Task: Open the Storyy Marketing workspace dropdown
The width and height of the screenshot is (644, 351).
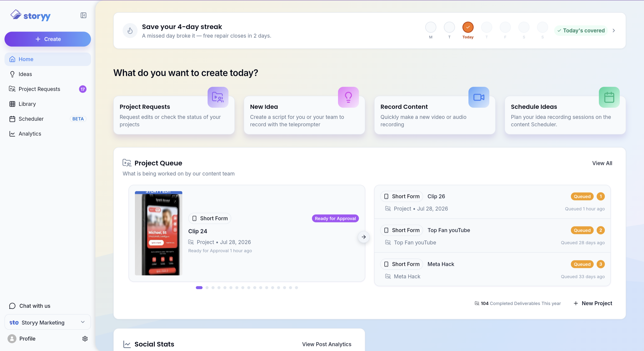Action: pos(48,322)
